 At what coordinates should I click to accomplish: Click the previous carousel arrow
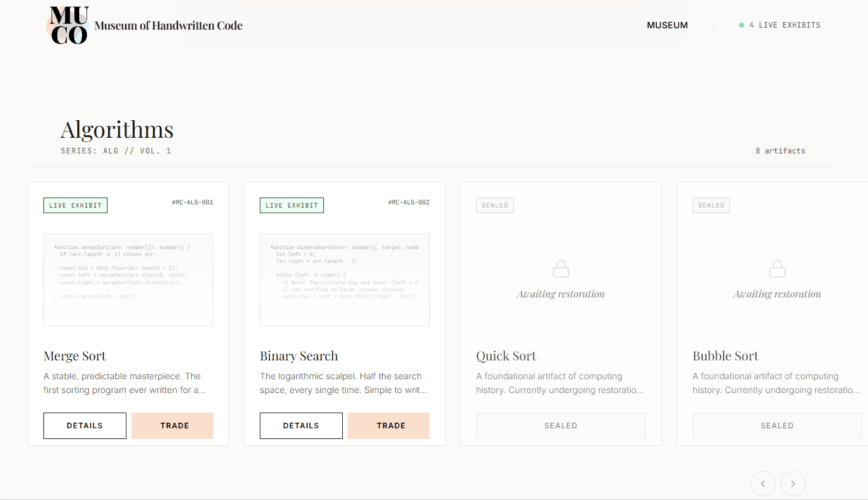(763, 484)
